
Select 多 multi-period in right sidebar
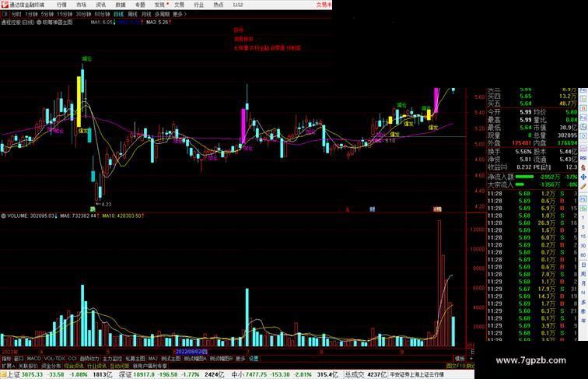pyautogui.click(x=583, y=302)
